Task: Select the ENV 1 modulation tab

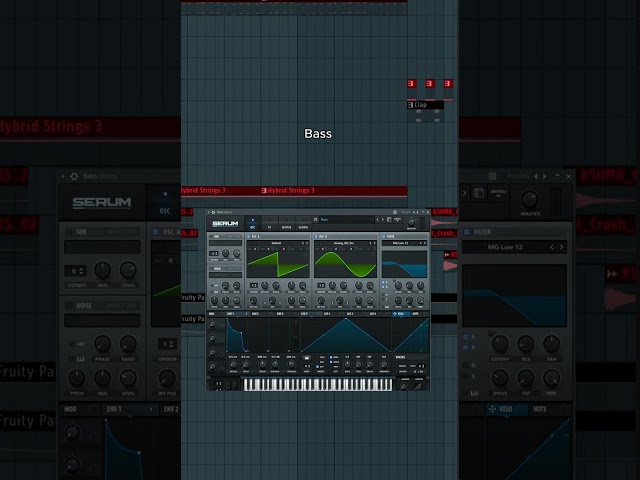Action: [x=237, y=314]
